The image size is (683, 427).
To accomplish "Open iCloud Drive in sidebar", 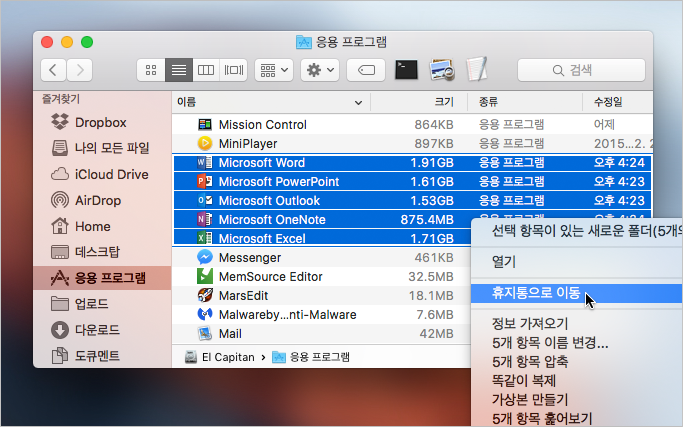I will coord(102,174).
